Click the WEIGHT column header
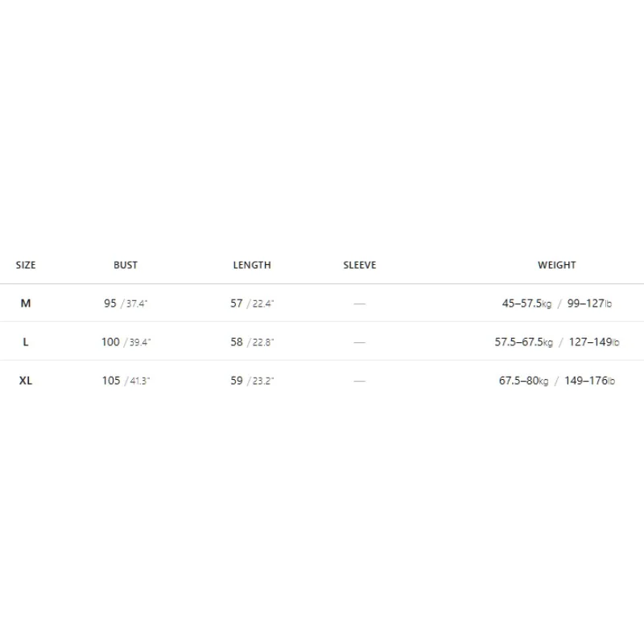 pyautogui.click(x=556, y=266)
